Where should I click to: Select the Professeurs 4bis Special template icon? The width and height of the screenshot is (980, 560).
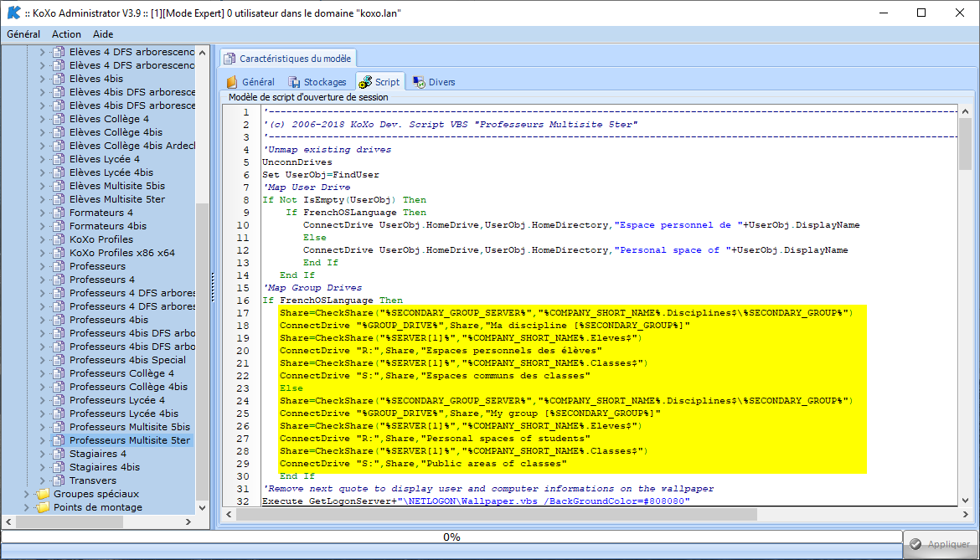[x=59, y=360]
